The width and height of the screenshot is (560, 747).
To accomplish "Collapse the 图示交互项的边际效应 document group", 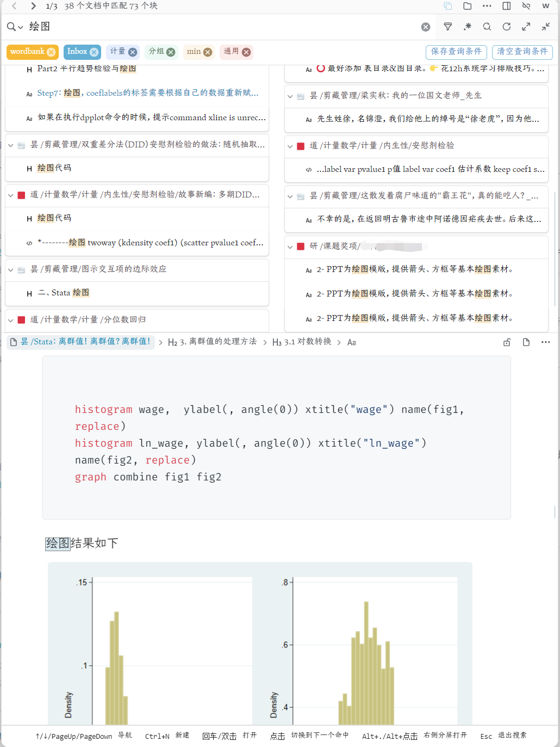I will coord(10,270).
